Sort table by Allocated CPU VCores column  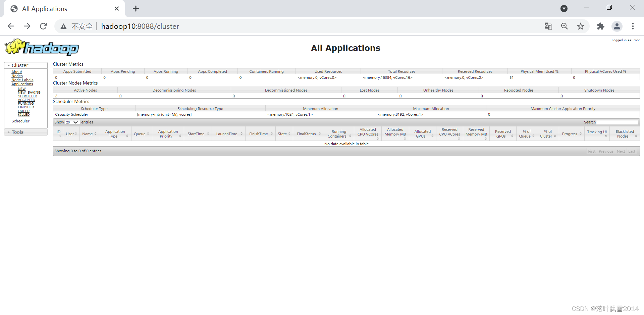(368, 134)
